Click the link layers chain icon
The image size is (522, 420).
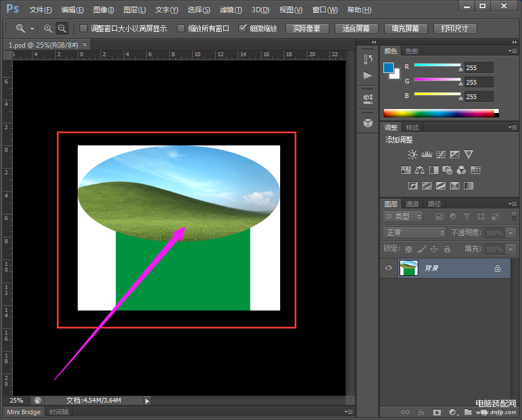click(405, 412)
